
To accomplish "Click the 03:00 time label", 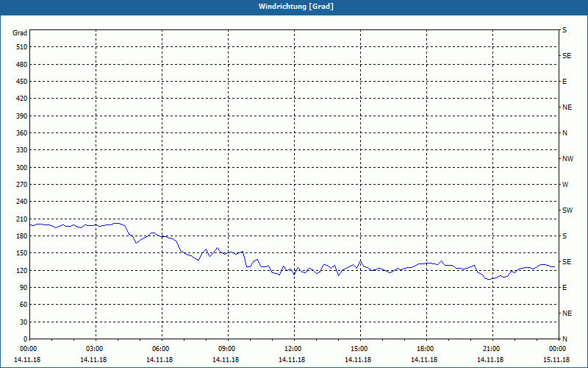I will pyautogui.click(x=96, y=349).
